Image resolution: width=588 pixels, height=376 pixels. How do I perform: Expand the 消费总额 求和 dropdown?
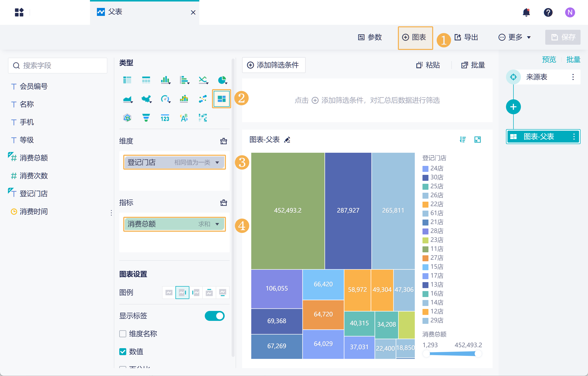click(x=217, y=224)
